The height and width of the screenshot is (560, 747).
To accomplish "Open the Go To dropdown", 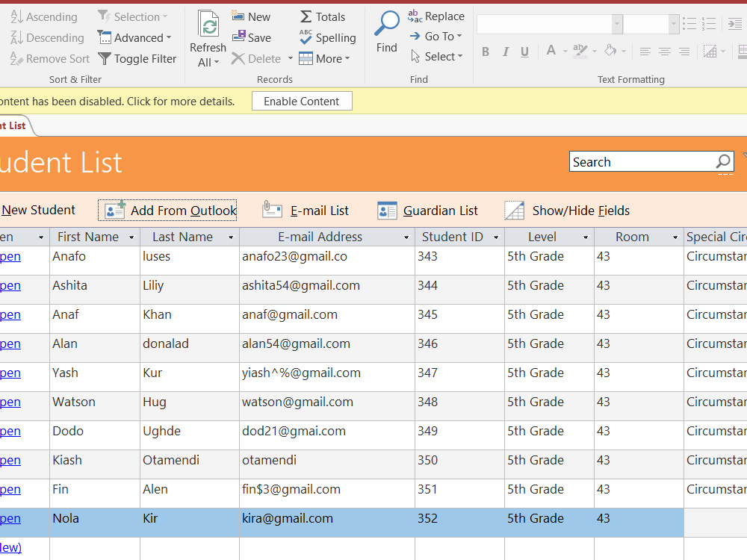I will (436, 36).
